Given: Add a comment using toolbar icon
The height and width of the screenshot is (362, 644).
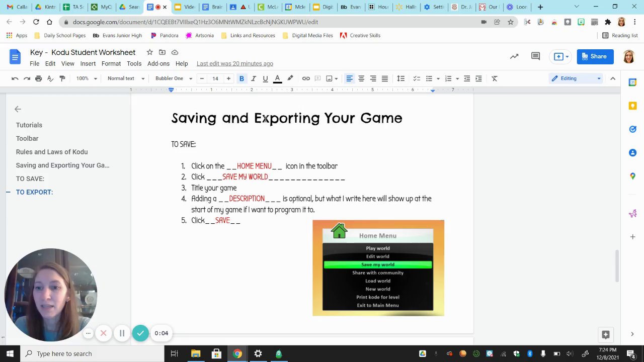Looking at the screenshot, I should click(x=317, y=78).
